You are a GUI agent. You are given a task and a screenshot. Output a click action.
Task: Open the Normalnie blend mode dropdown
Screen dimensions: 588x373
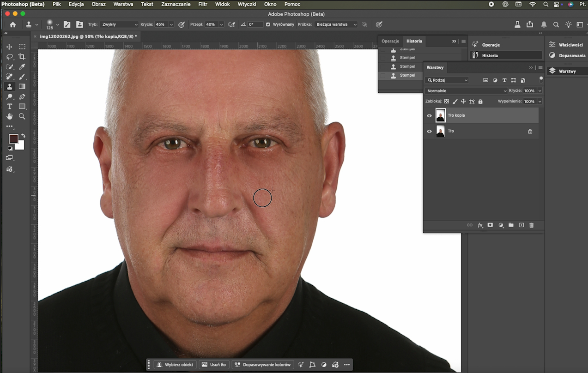(x=466, y=91)
